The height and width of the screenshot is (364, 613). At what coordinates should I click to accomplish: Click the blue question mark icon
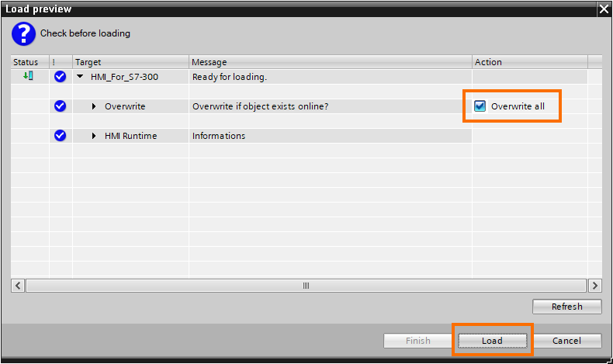pos(23,34)
